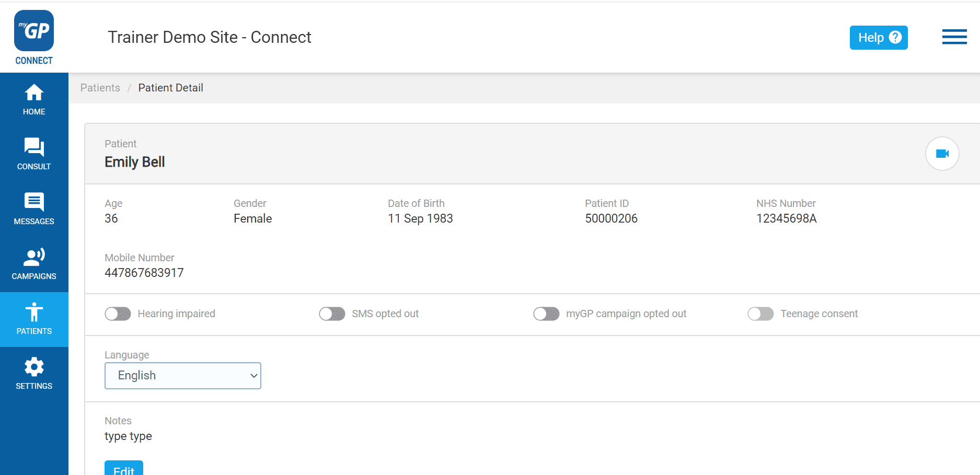Click the mobile number 447867683917
Screen dimensions: 980x475
click(x=144, y=273)
